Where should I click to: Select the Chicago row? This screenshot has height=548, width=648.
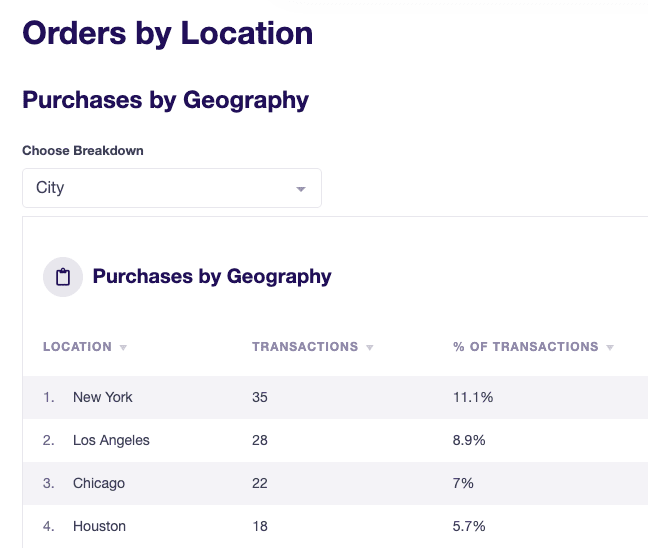pyautogui.click(x=335, y=484)
